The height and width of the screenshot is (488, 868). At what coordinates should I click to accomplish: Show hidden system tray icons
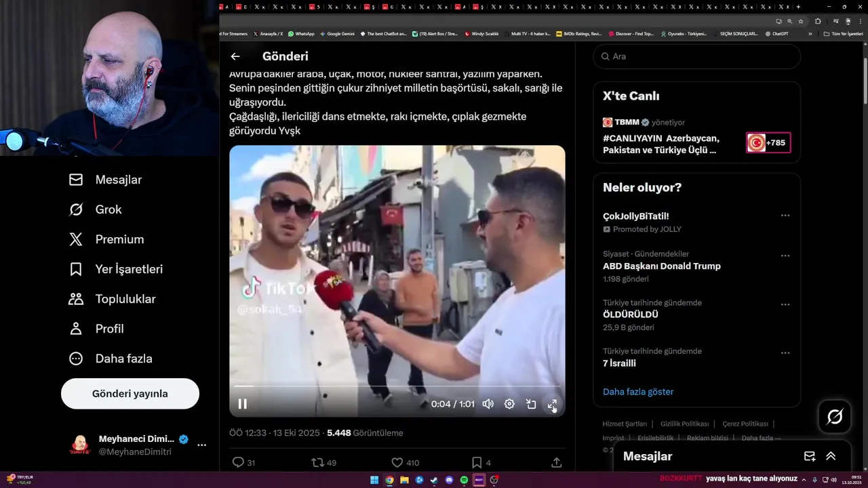(x=806, y=480)
